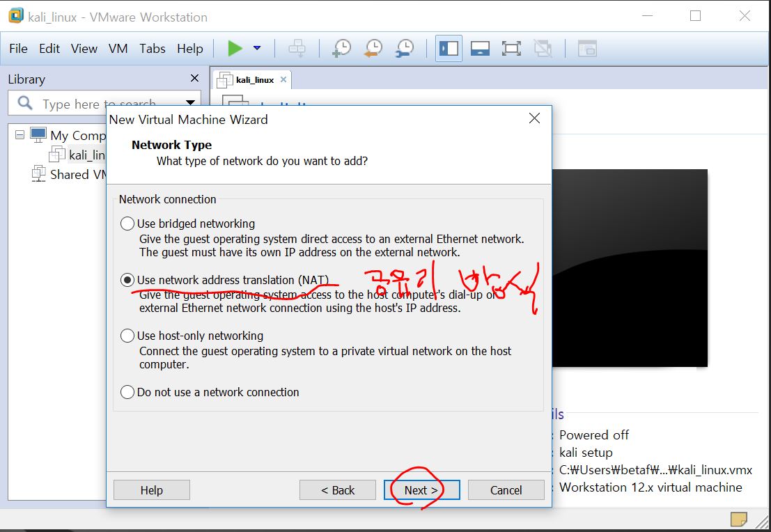Proceed with the Next > button

[421, 490]
